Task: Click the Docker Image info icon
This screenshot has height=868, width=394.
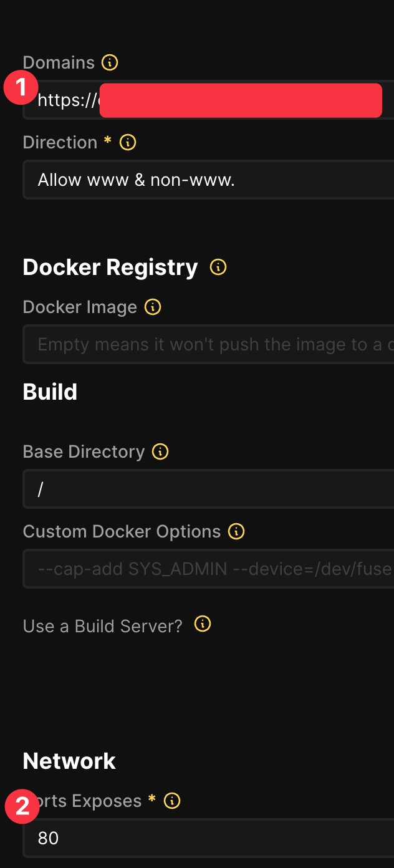Action: 153,307
